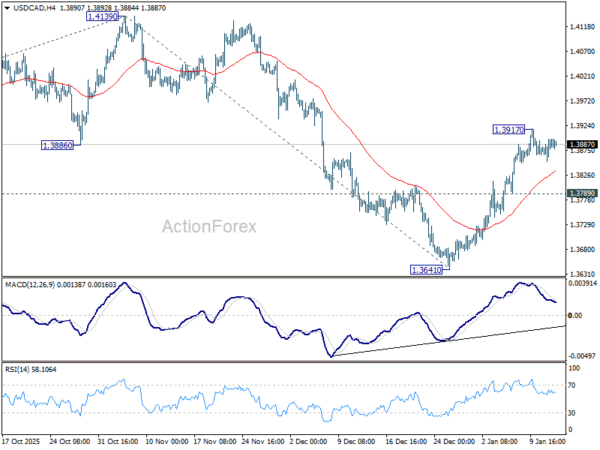600x450 pixels.
Task: Click the 24 Nov 16:00 time label
Action: point(262,442)
